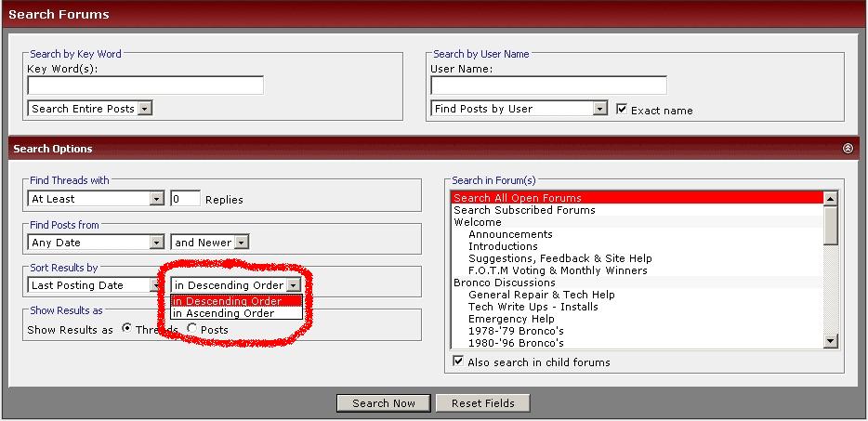The width and height of the screenshot is (868, 421).
Task: Select the Bronco Discussions category
Action: [x=638, y=283]
